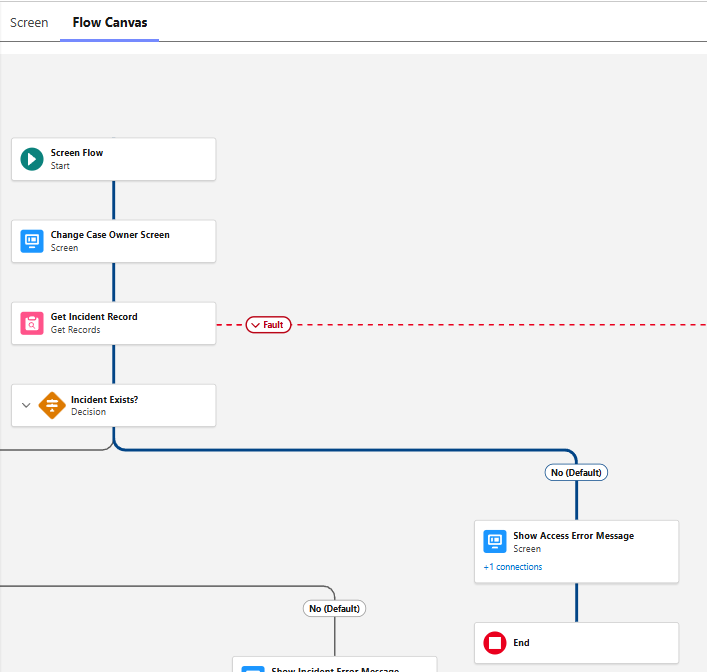Click the Show Access Error Message screen icon

[495, 541]
